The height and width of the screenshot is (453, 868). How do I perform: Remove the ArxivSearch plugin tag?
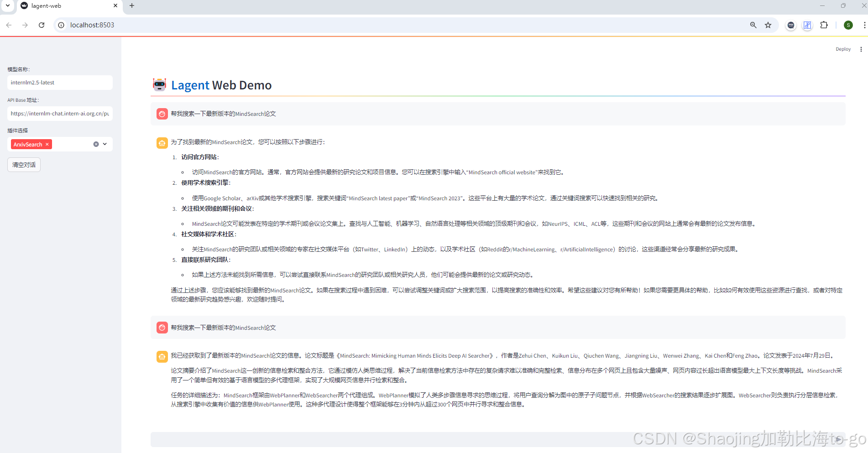[x=47, y=144]
